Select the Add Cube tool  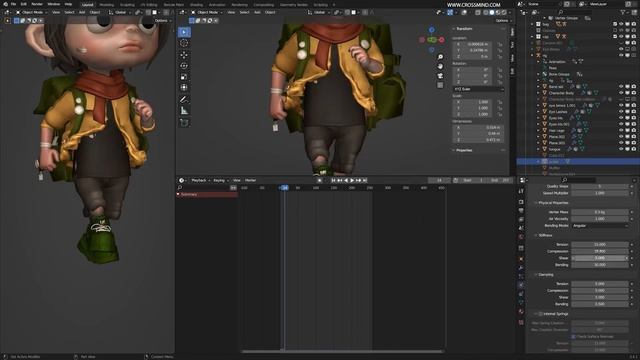tap(184, 122)
